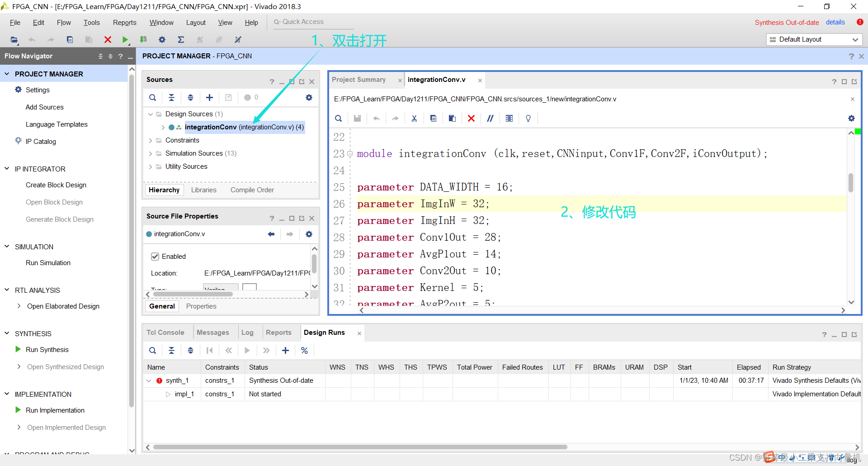Image resolution: width=868 pixels, height=466 pixels.
Task: Toggle the percent filter in Design Runs toolbar
Action: click(304, 350)
